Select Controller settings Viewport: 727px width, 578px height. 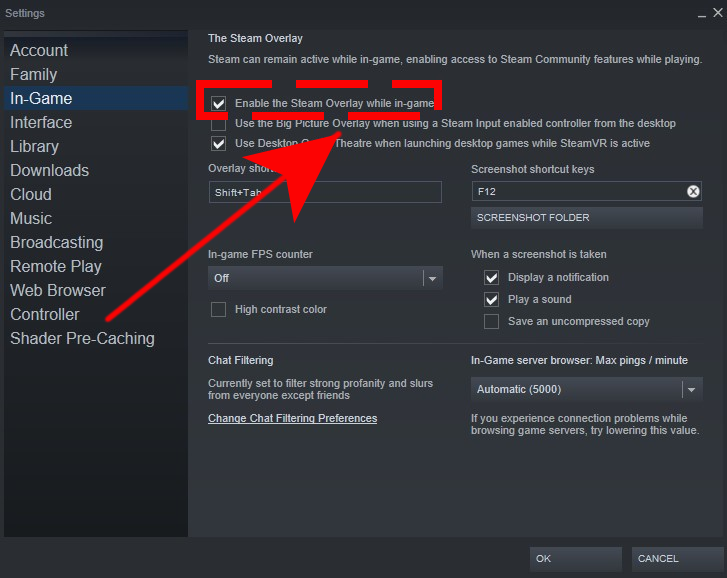coord(96,315)
